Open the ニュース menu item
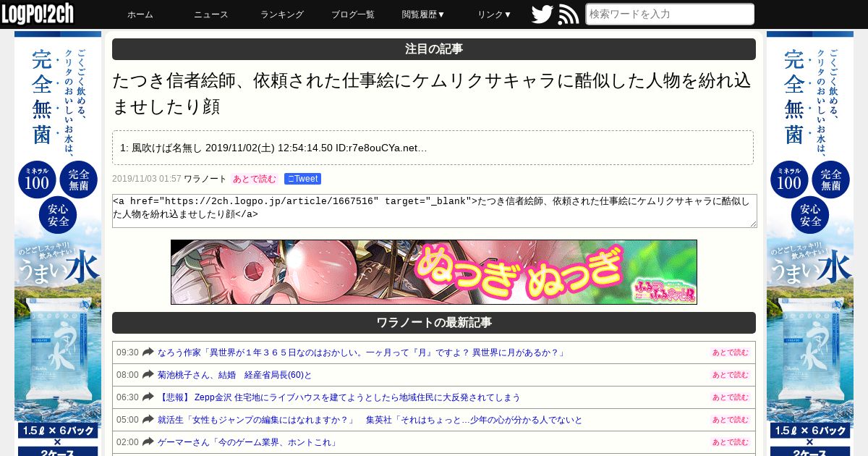Screen dimensions: 868x456 [211, 14]
